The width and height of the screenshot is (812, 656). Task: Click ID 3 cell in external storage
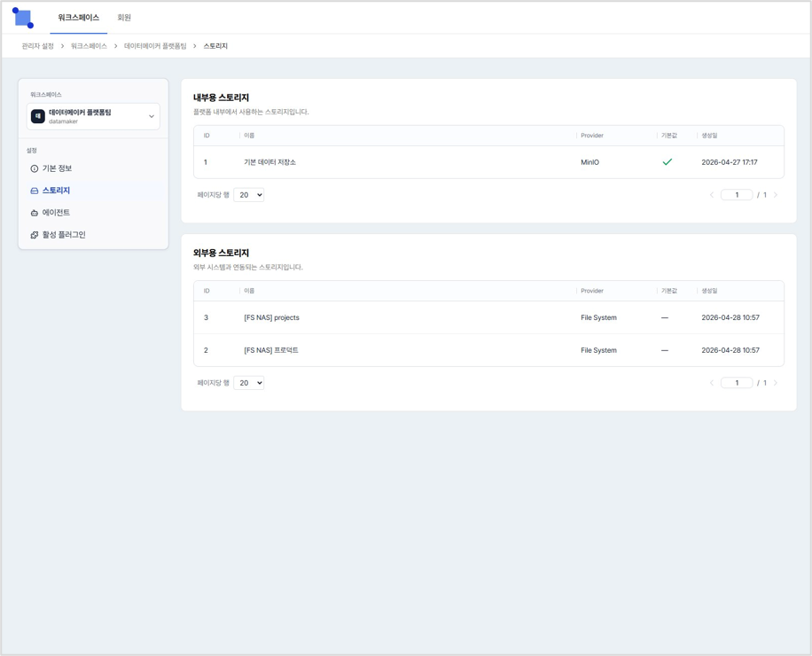tap(207, 318)
